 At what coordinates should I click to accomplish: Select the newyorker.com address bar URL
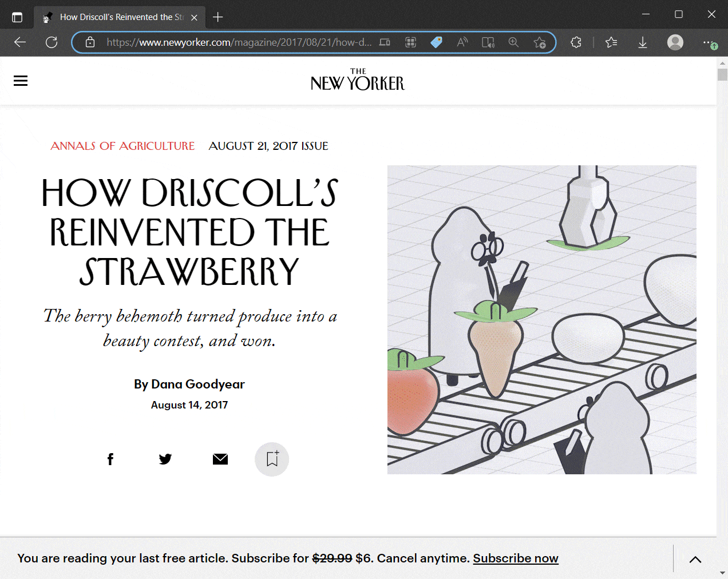pyautogui.click(x=239, y=42)
